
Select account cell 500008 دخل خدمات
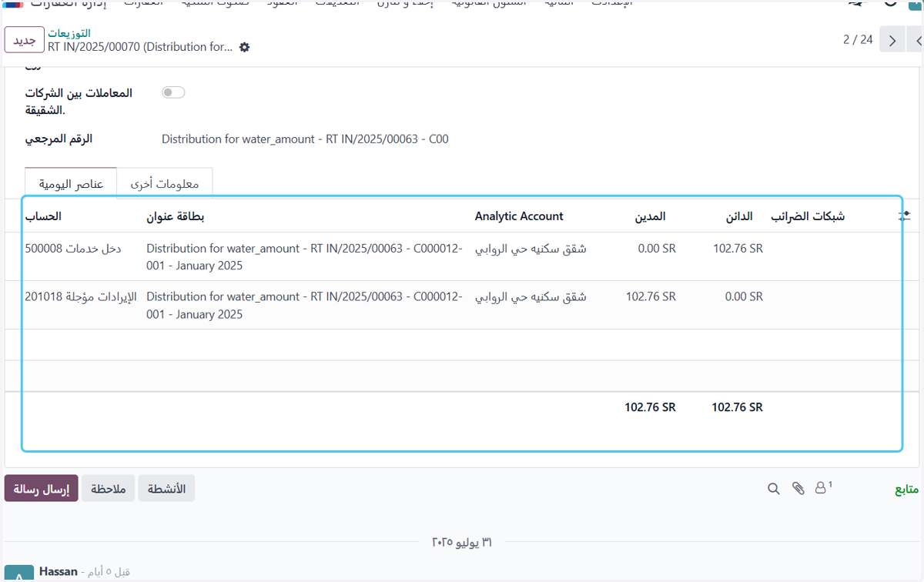(72, 249)
